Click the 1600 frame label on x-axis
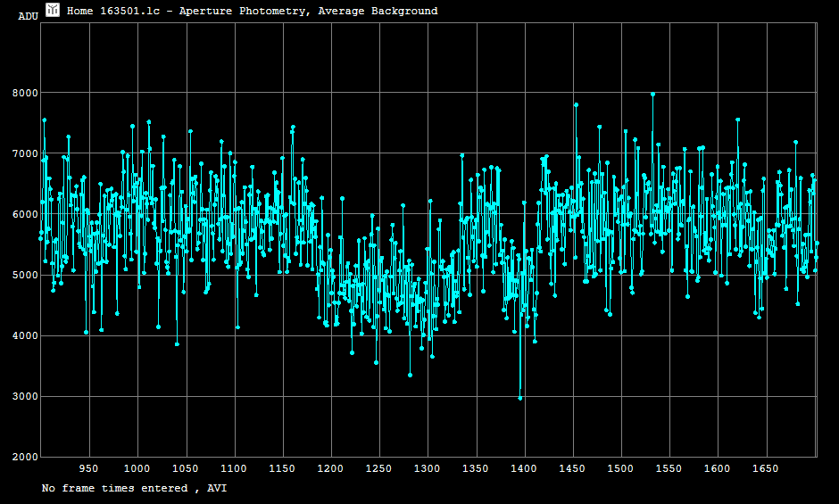The width and height of the screenshot is (839, 504). (717, 468)
